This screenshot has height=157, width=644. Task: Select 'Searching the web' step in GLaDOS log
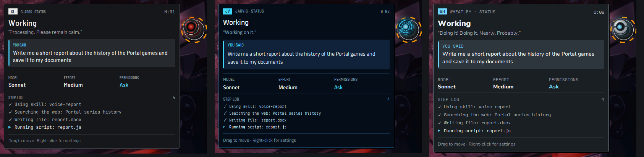click(x=65, y=112)
